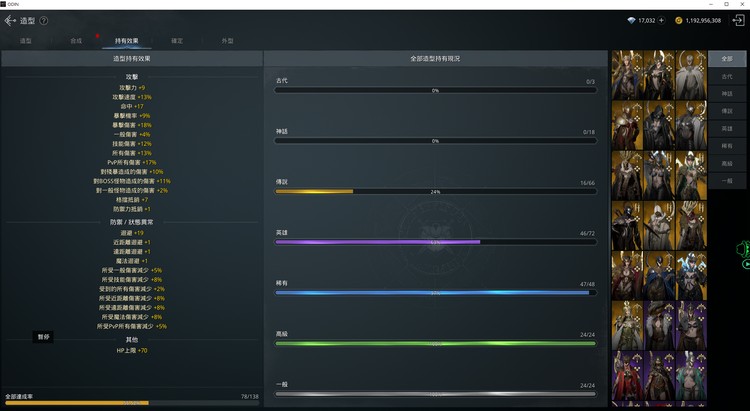Click the 16/66 count for 傳說
The image size is (750, 411).
(x=587, y=183)
